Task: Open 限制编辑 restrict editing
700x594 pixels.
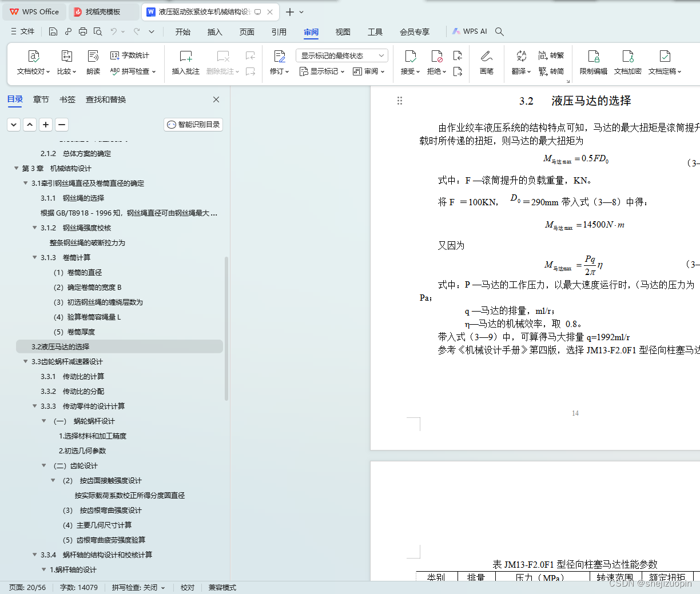Action: pos(594,63)
